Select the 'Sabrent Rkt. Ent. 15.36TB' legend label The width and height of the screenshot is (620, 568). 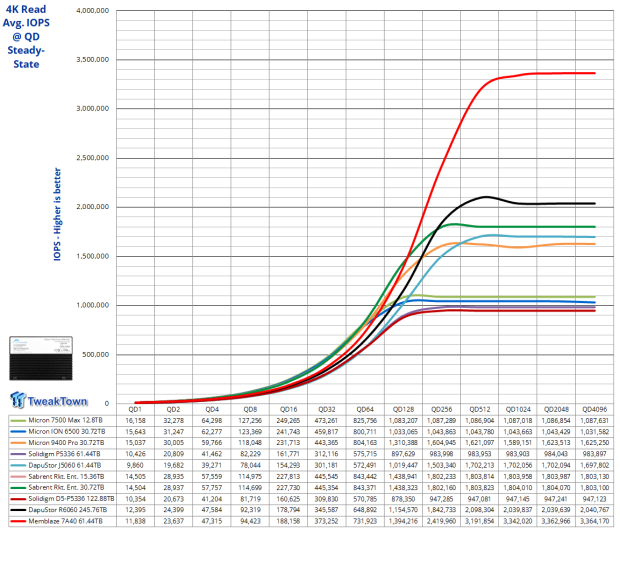(x=66, y=476)
